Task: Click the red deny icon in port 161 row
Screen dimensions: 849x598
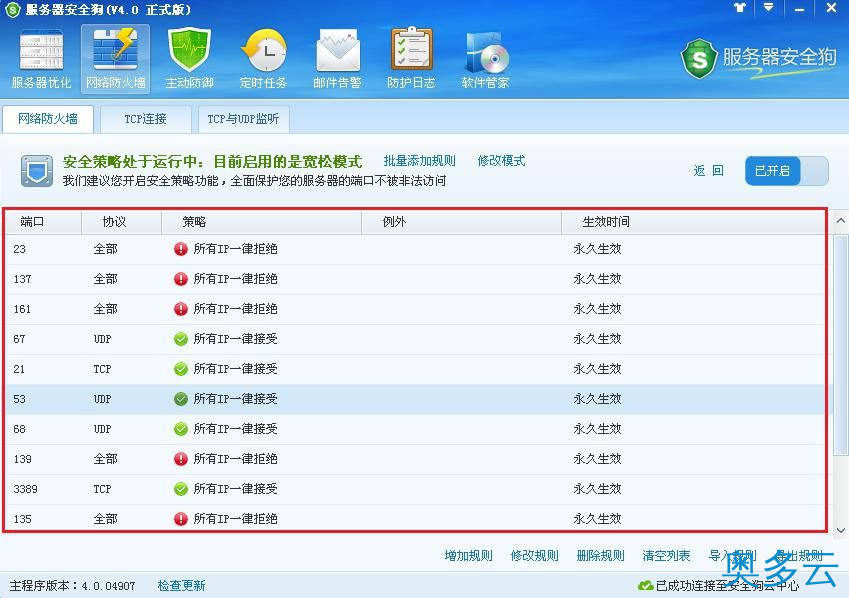Action: coord(181,309)
